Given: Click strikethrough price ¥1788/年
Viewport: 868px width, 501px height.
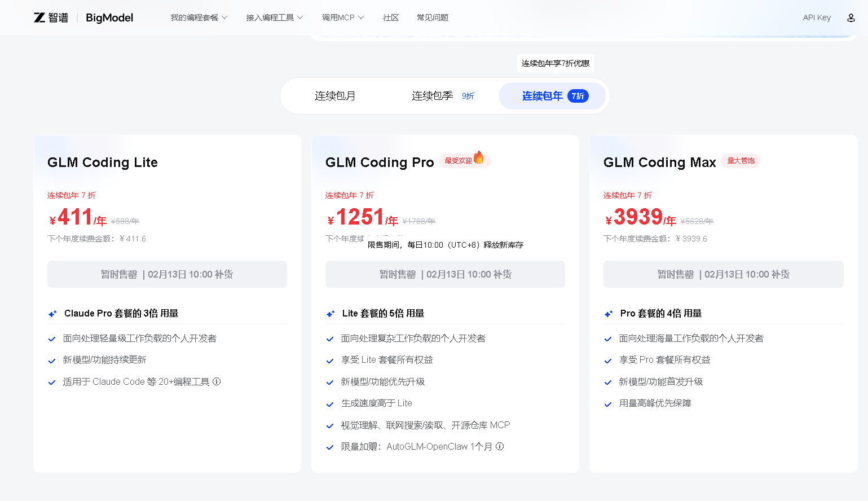Looking at the screenshot, I should click(x=419, y=221).
